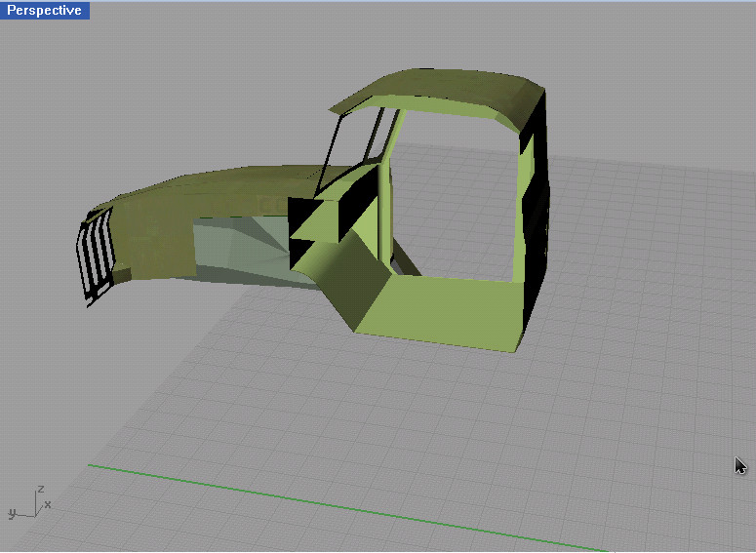
Task: Click the Perspective viewport title label
Action: pyautogui.click(x=45, y=10)
